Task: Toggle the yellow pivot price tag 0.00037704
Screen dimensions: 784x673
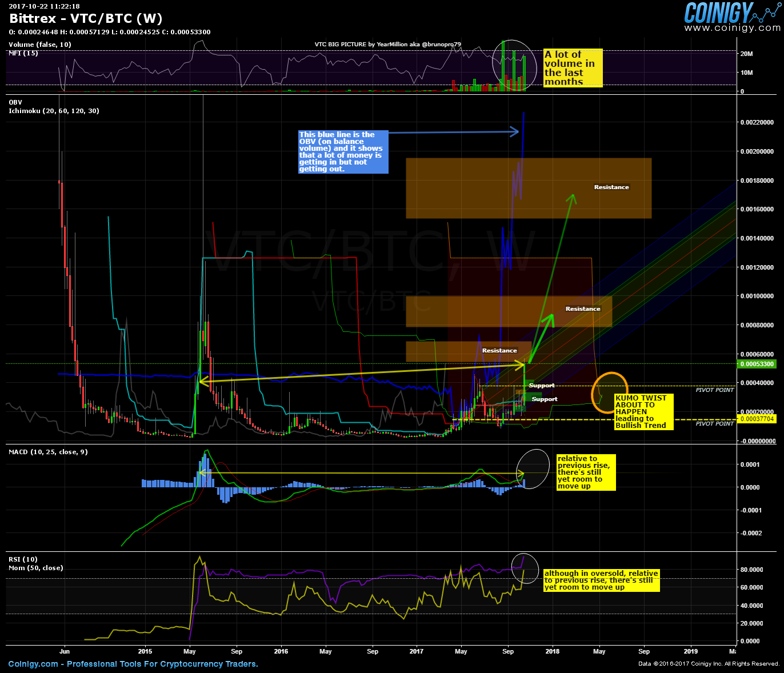Action: click(x=758, y=419)
